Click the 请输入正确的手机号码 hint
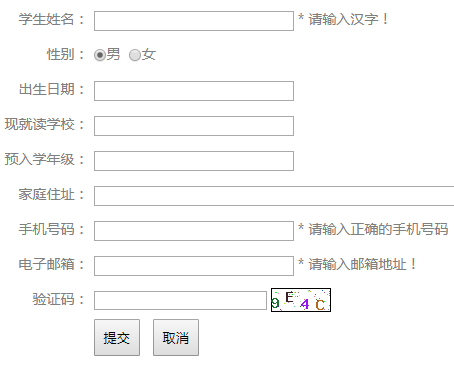The height and width of the screenshot is (378, 454). click(378, 229)
